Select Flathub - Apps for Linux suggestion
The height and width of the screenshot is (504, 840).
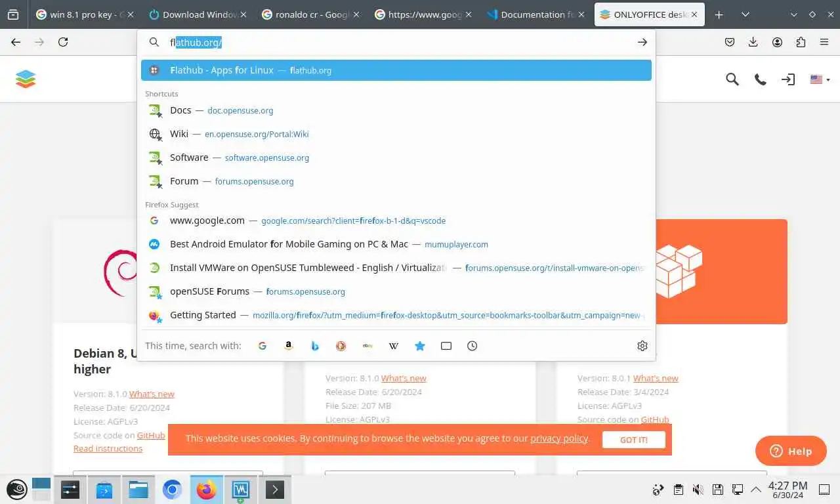(x=396, y=70)
